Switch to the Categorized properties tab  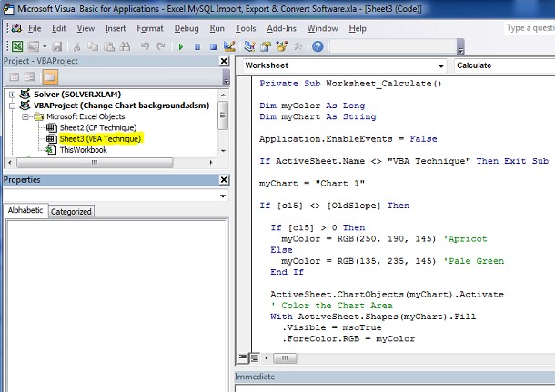(x=71, y=212)
